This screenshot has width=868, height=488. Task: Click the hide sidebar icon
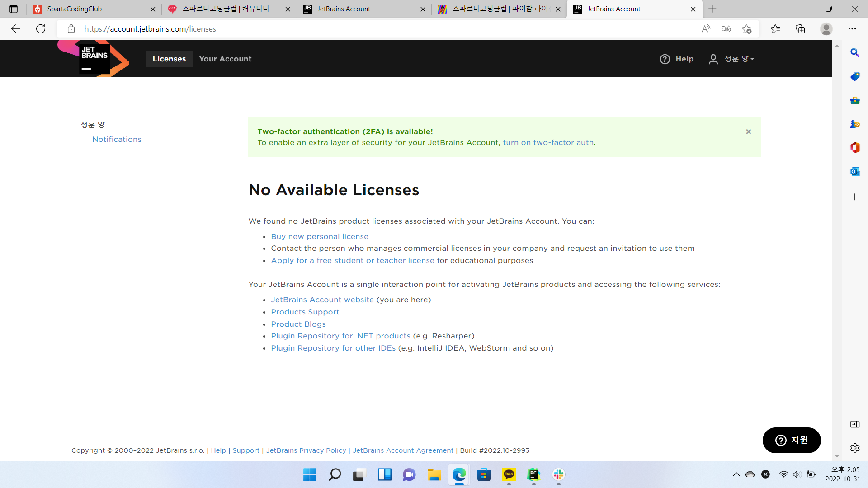click(855, 424)
